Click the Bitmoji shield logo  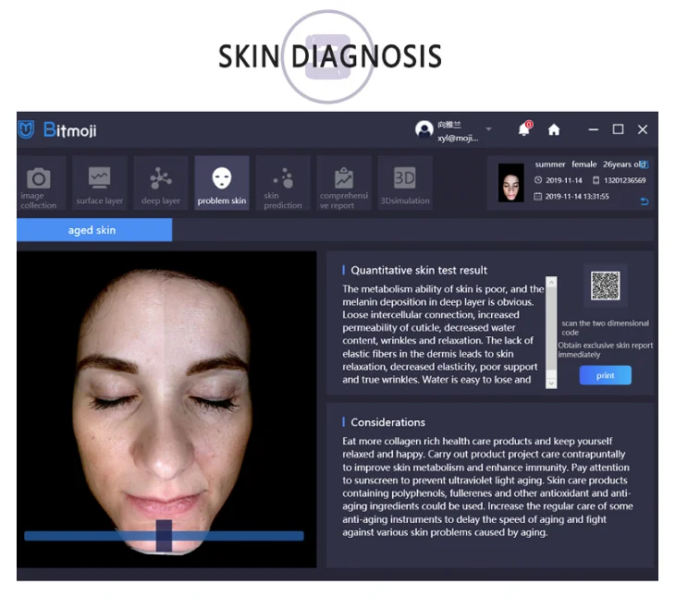pyautogui.click(x=26, y=129)
